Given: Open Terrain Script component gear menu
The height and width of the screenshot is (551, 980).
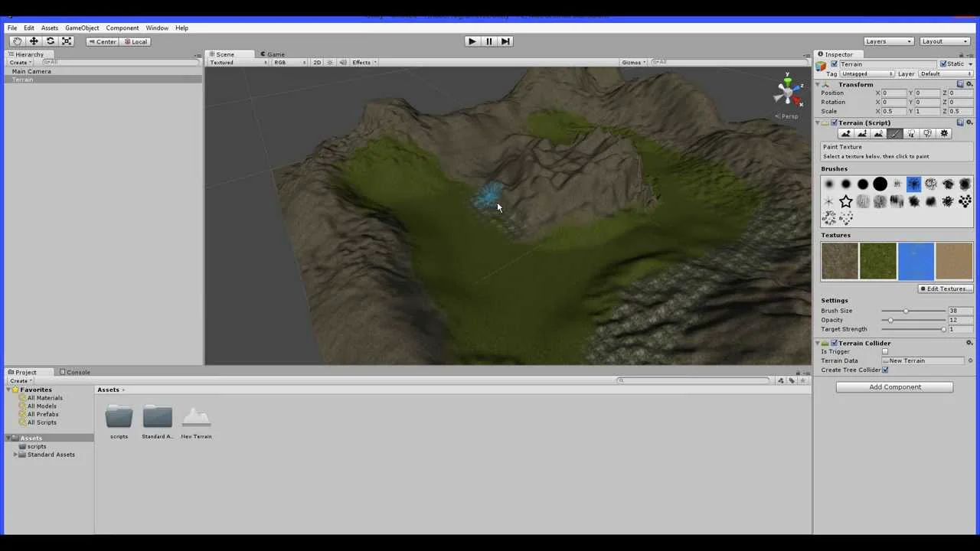Looking at the screenshot, I should coord(969,122).
